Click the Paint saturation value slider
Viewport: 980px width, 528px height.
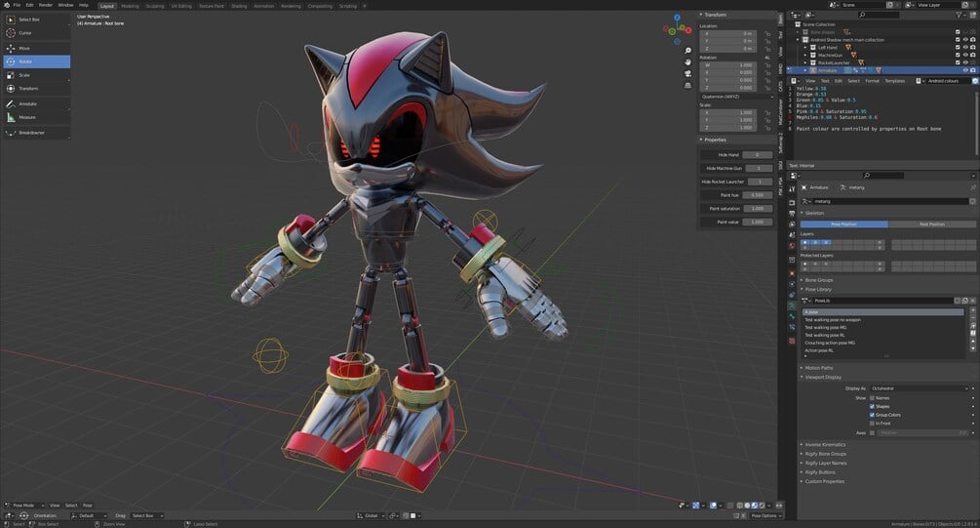758,208
